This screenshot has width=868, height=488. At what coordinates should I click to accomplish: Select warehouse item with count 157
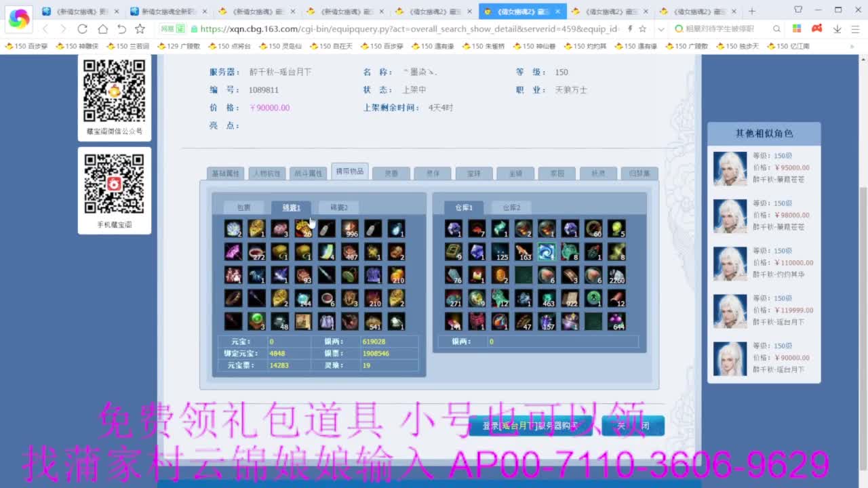coord(547,321)
